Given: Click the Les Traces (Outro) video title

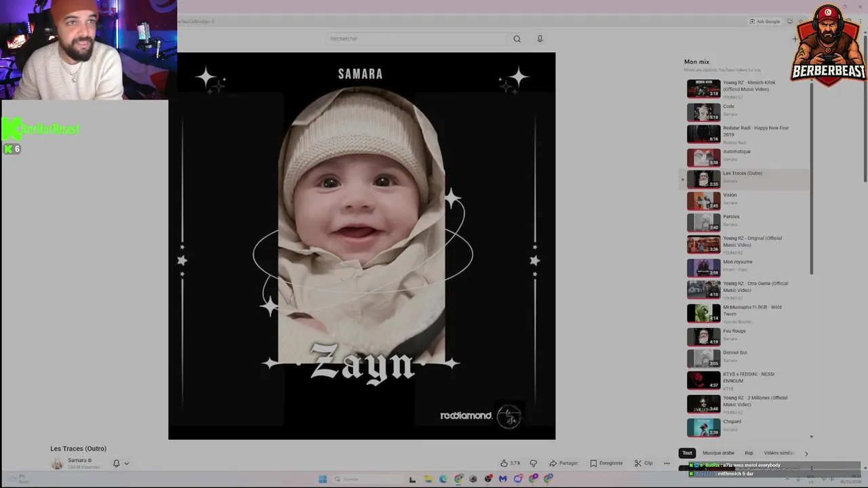Looking at the screenshot, I should point(78,449).
